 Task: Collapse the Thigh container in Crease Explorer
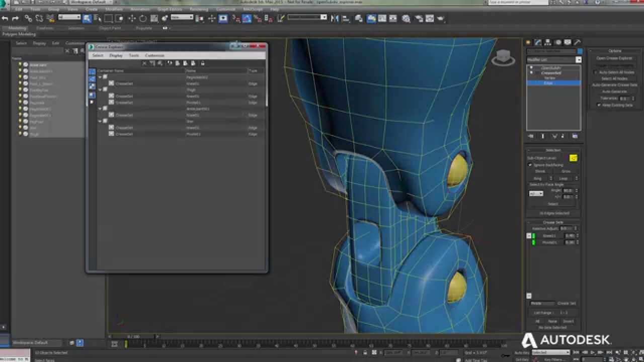click(100, 89)
